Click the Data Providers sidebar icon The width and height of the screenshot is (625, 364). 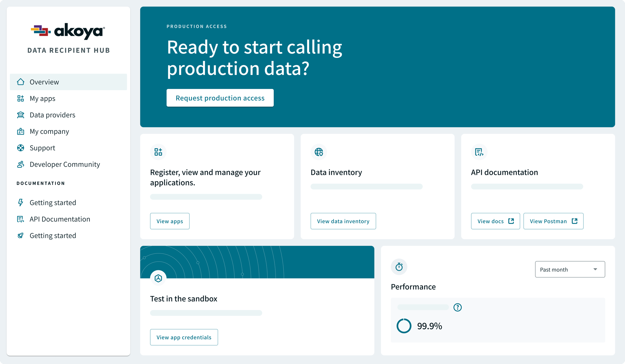tap(21, 114)
